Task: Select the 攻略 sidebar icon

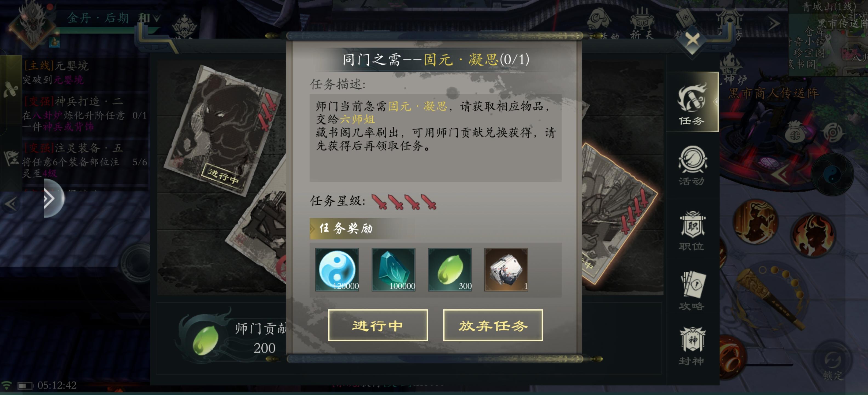Action: point(692,291)
